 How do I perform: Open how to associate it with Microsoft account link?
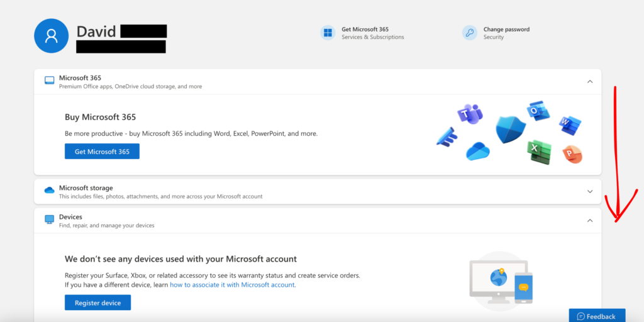(232, 285)
